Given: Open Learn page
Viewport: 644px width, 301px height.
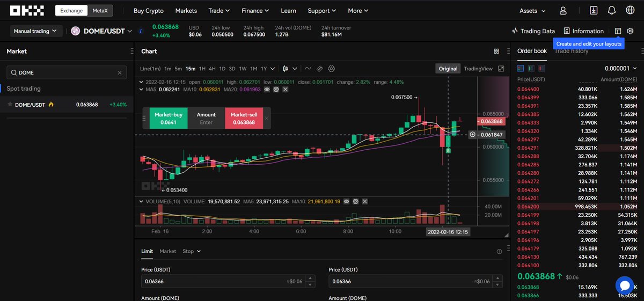Looking at the screenshot, I should [288, 10].
